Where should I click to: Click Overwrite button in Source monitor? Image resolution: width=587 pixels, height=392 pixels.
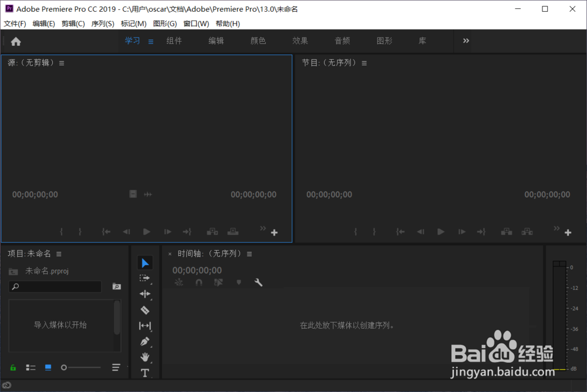(x=233, y=232)
